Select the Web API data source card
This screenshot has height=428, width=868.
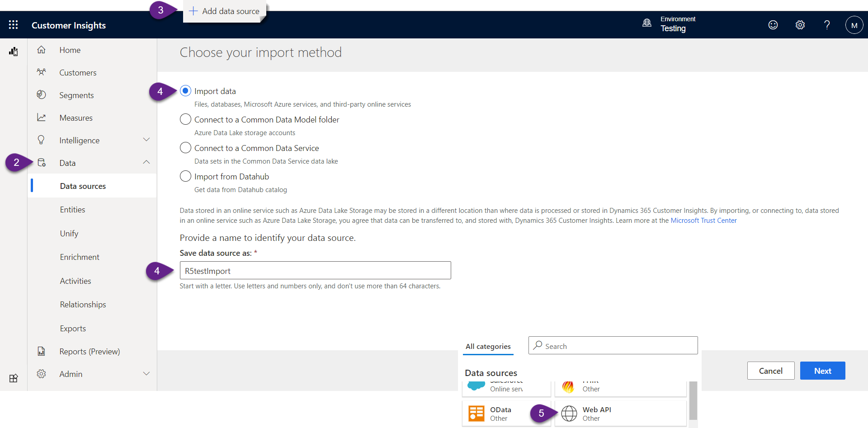point(621,413)
